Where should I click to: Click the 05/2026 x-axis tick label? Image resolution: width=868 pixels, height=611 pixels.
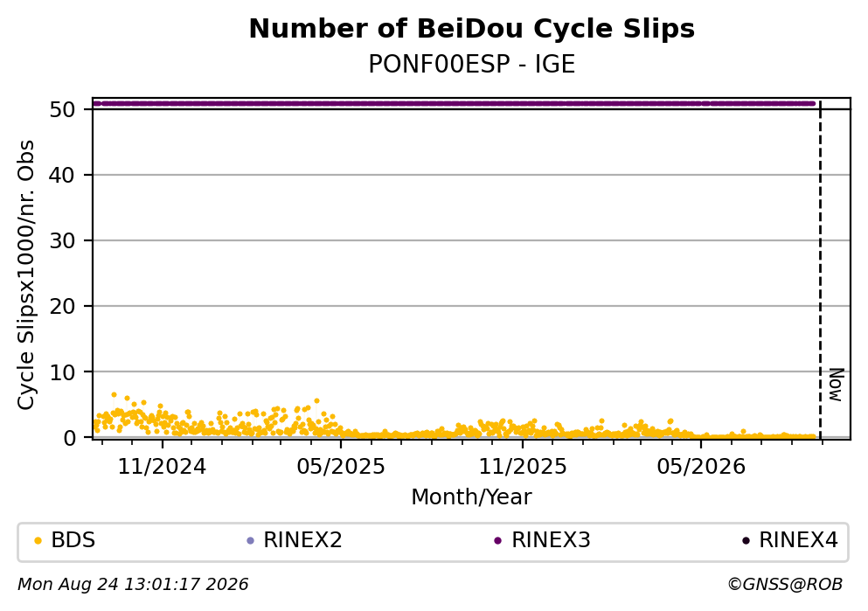coord(701,467)
